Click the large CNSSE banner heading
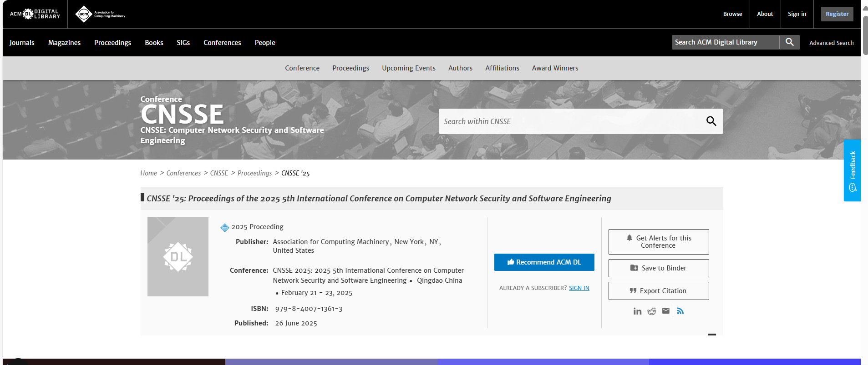This screenshot has width=868, height=365. click(x=182, y=114)
